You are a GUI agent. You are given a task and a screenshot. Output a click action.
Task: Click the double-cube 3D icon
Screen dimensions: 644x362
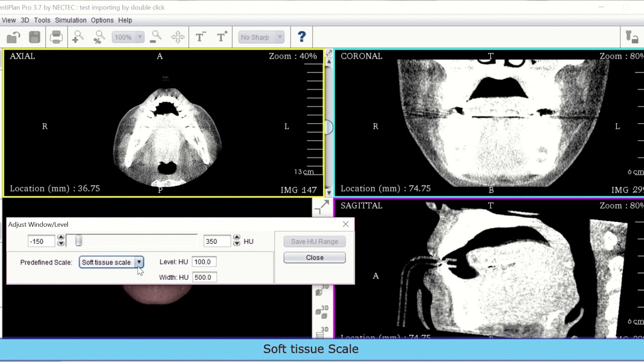pyautogui.click(x=321, y=312)
